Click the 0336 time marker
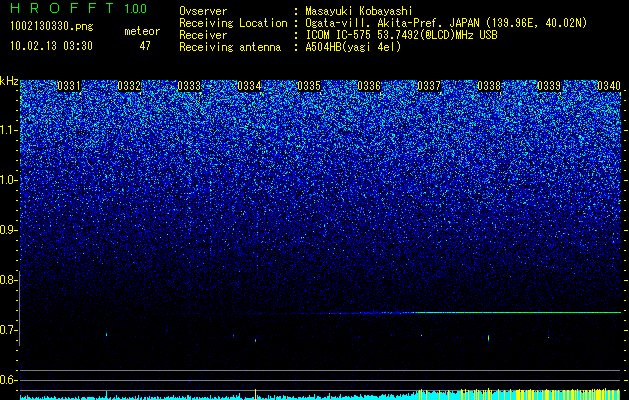This screenshot has height=400, width=629. tap(369, 86)
